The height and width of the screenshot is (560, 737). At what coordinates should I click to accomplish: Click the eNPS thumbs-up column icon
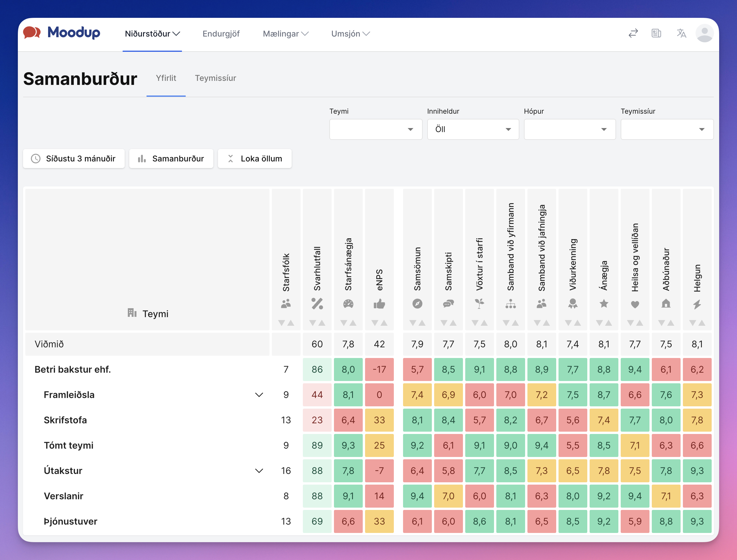point(379,304)
